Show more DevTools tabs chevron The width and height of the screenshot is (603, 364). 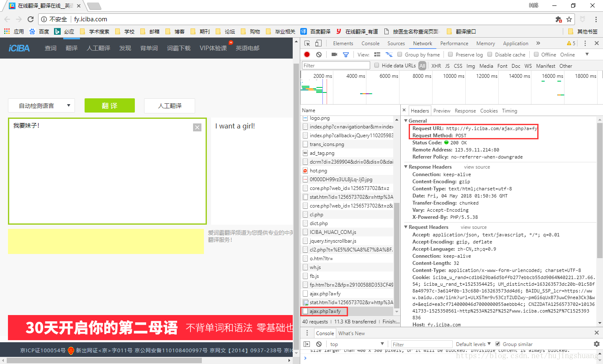pos(538,43)
